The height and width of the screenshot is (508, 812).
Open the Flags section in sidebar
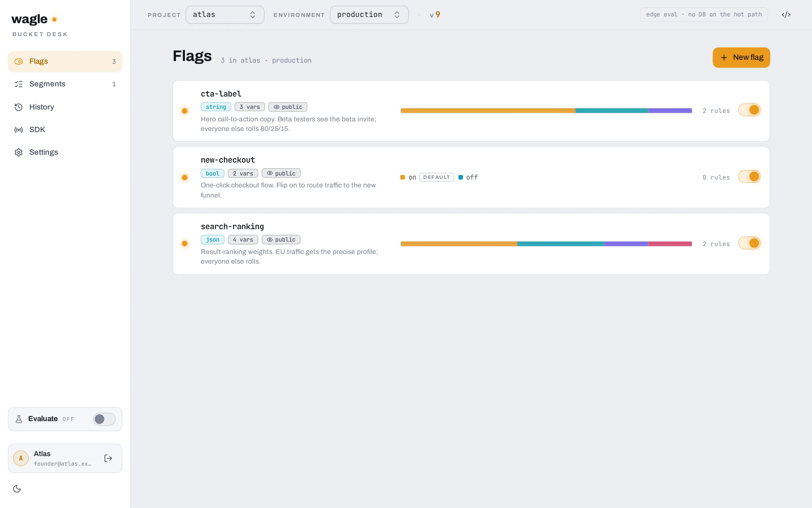65,62
